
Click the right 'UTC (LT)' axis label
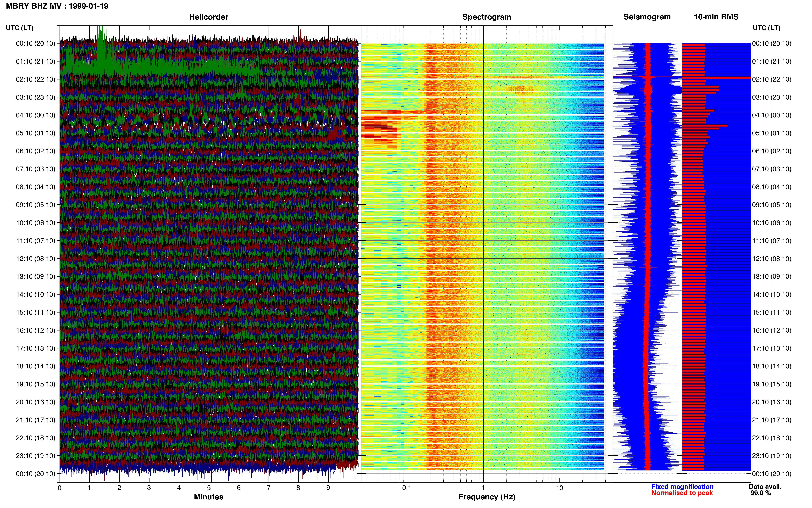coord(766,28)
